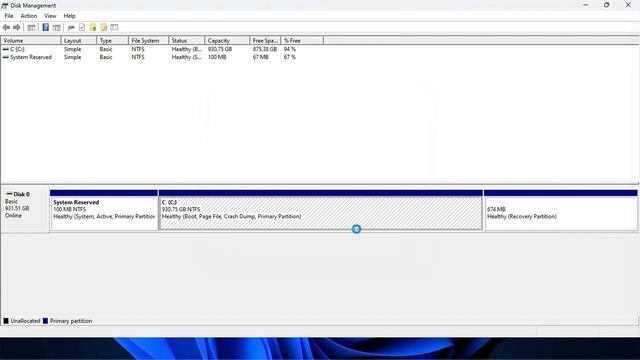Click the Properties checklist page toolbar icon
The image size is (640, 360).
(82, 27)
